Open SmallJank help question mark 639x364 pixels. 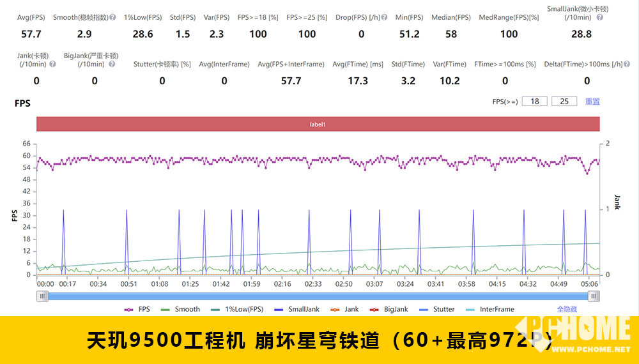pos(599,18)
